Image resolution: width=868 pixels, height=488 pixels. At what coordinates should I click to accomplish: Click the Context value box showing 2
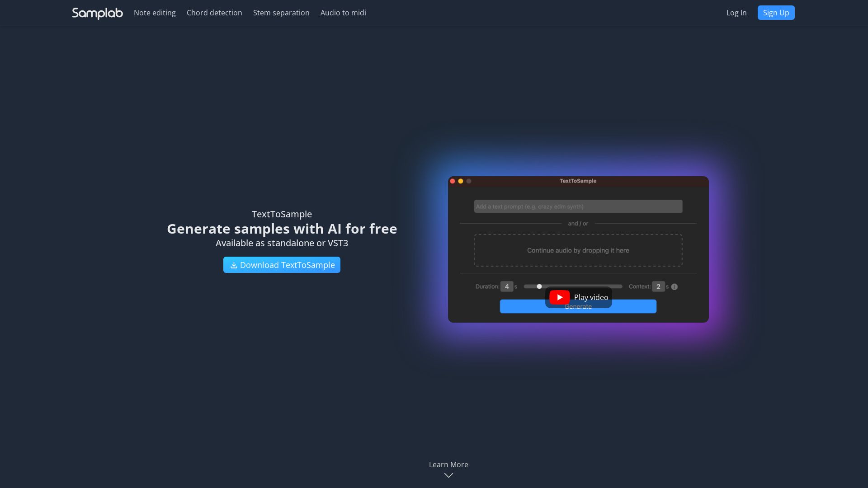pos(659,286)
